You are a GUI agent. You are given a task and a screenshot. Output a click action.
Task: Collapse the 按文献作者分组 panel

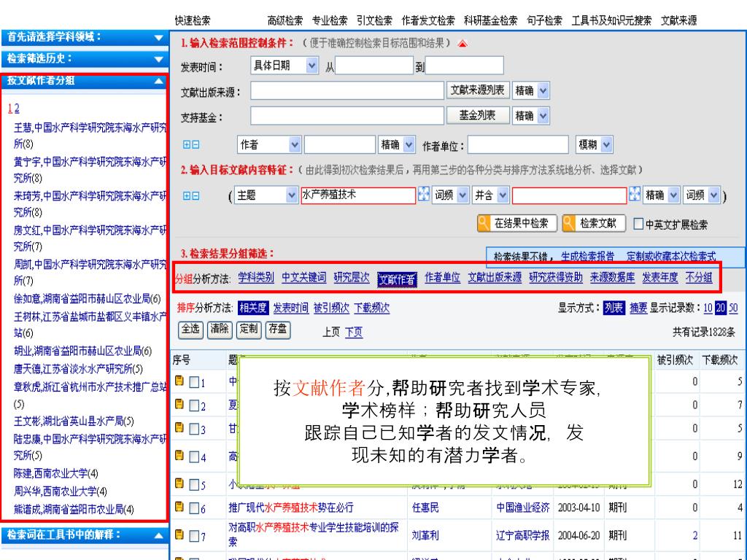(x=158, y=82)
